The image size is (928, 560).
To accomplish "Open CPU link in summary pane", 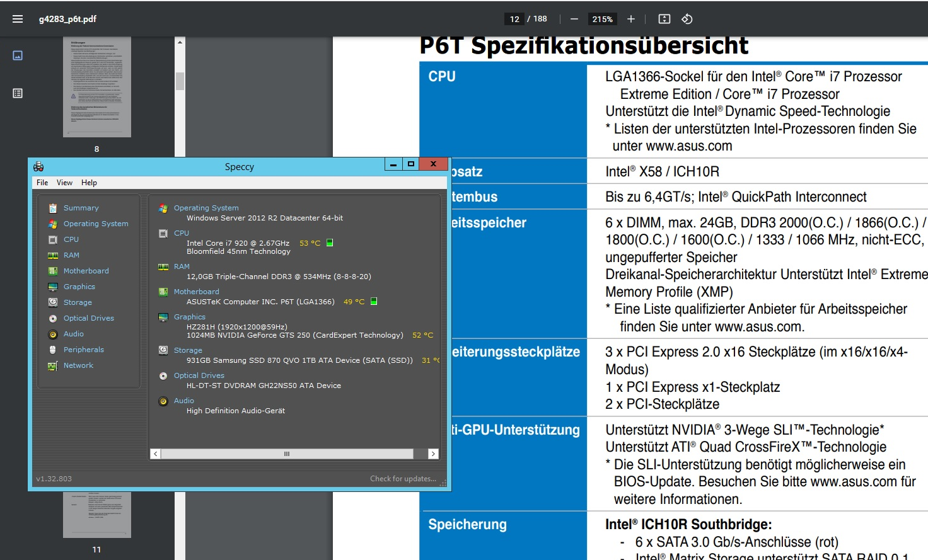I will tap(182, 233).
